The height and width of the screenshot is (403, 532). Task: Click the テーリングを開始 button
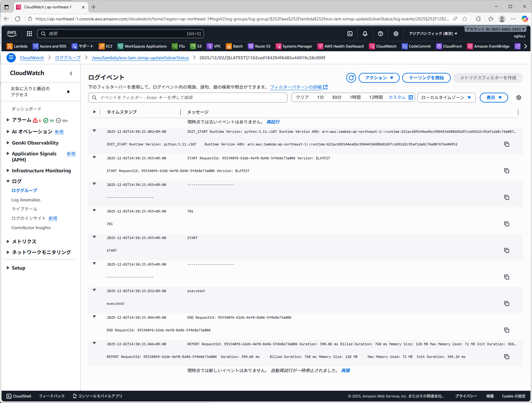[426, 78]
